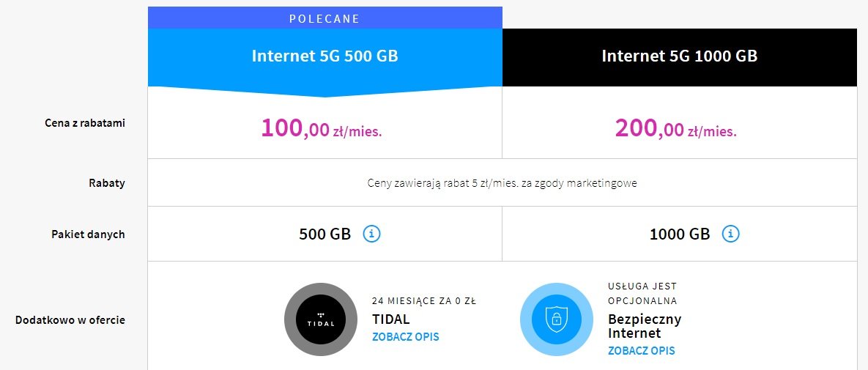Click the 100,00 zł/mies. price
868x370 pixels.
click(321, 128)
